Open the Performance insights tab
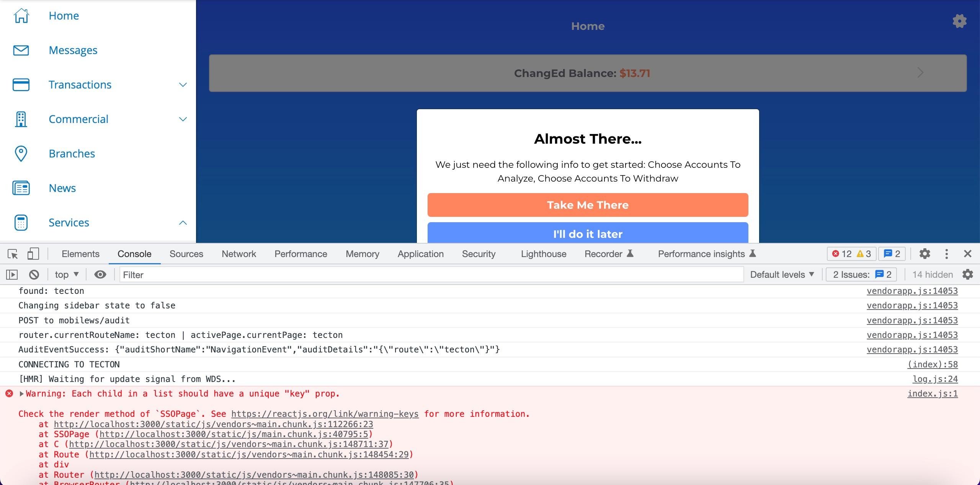Image resolution: width=980 pixels, height=485 pixels. tap(707, 254)
